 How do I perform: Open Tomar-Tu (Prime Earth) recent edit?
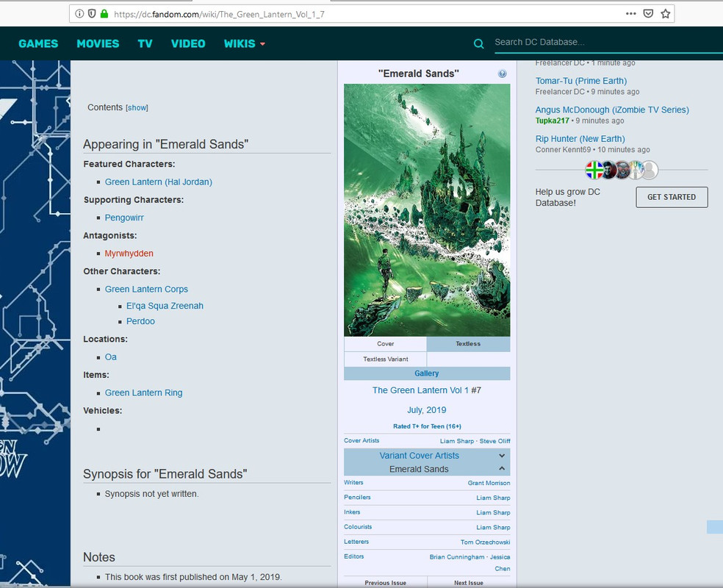point(581,81)
